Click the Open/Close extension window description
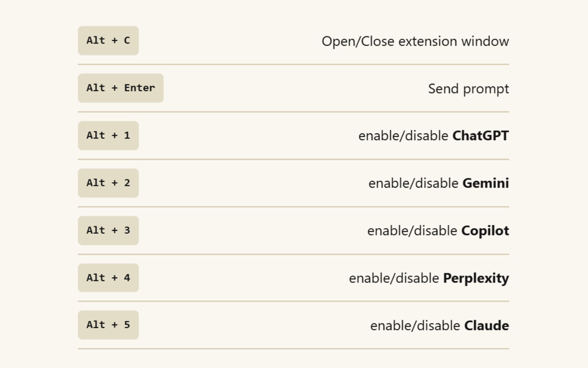588x368 pixels. (x=415, y=41)
